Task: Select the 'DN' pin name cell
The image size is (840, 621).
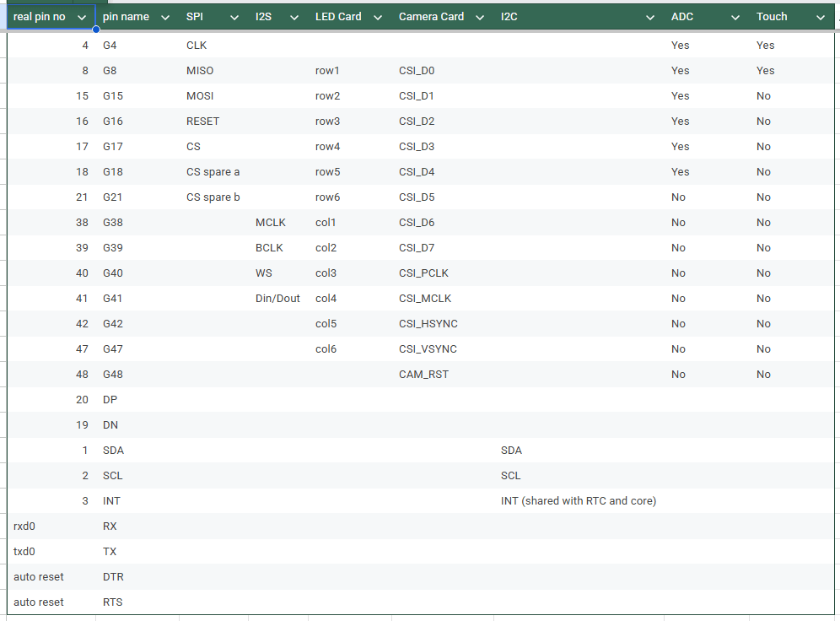Action: [x=139, y=425]
